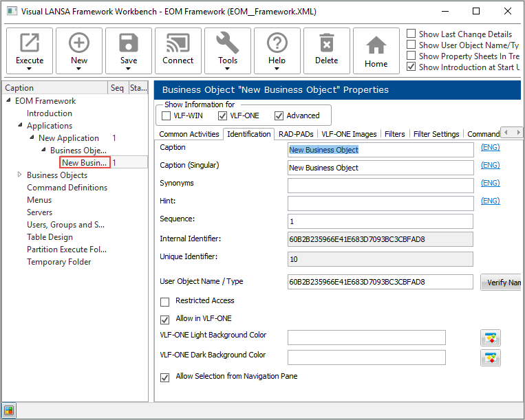This screenshot has height=420, width=525.
Task: Click the Save disk icon
Action: 129,44
